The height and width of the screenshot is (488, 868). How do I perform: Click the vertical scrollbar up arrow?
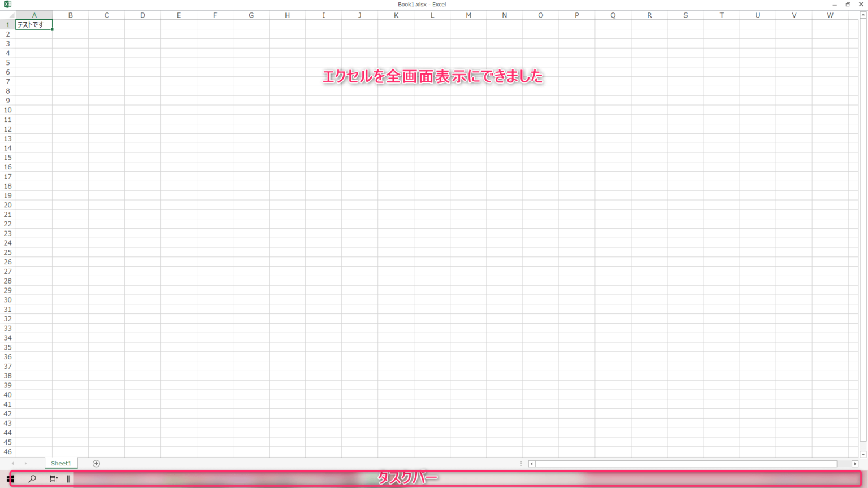(863, 15)
